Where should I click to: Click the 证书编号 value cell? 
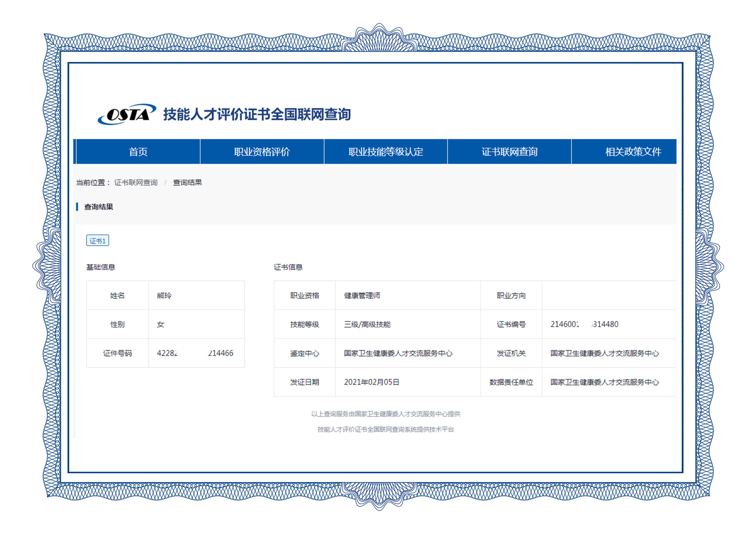tap(584, 324)
